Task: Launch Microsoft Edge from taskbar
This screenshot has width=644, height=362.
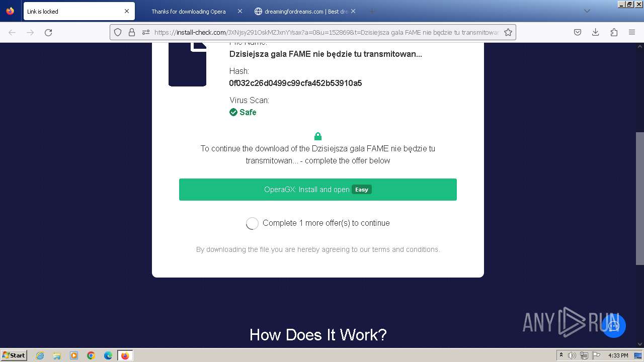Action: click(108, 355)
